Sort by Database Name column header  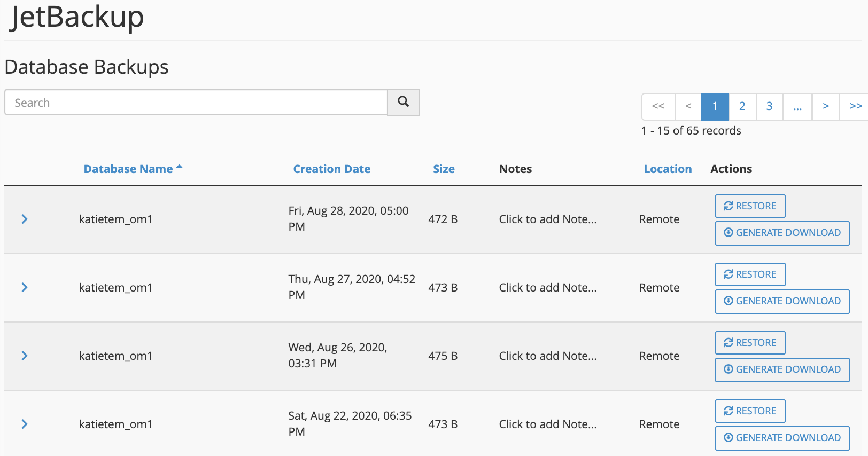point(133,169)
